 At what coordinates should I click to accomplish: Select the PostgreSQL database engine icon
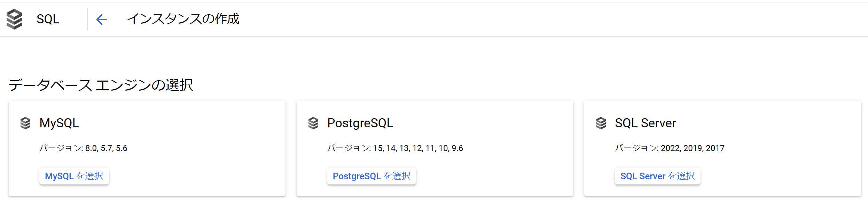(x=313, y=123)
